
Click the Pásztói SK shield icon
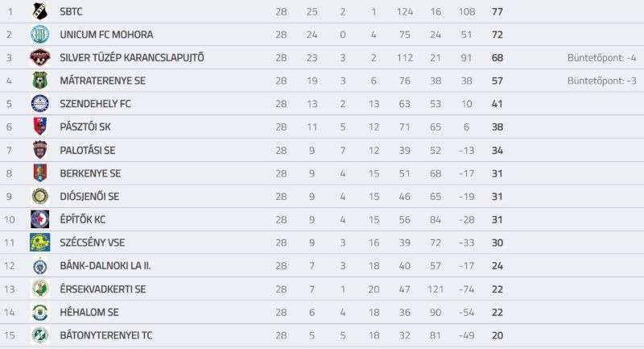tap(39, 127)
